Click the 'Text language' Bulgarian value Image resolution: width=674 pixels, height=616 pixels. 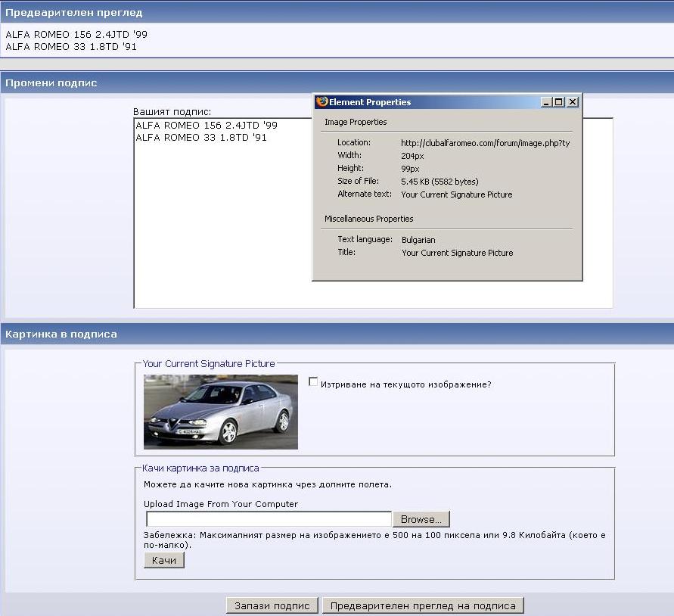coord(418,240)
